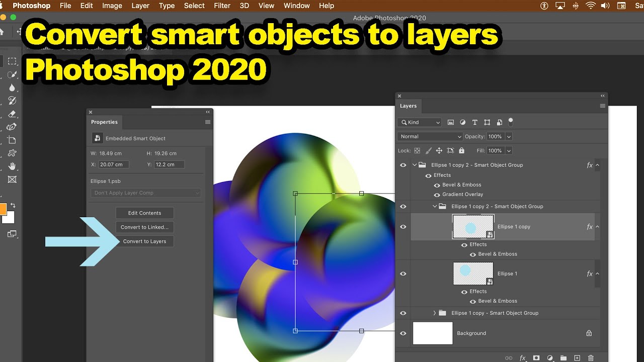
Task: Click the Y position field
Action: click(x=169, y=164)
